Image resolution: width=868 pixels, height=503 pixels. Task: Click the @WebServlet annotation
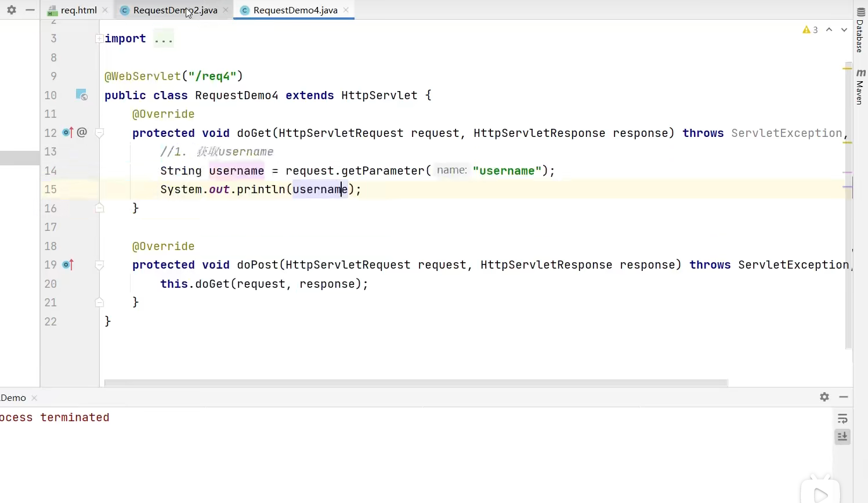(143, 76)
